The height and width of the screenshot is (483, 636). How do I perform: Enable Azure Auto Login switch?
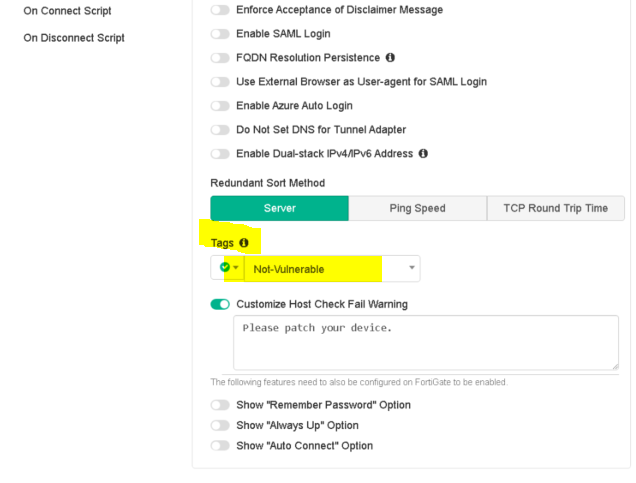click(x=220, y=106)
